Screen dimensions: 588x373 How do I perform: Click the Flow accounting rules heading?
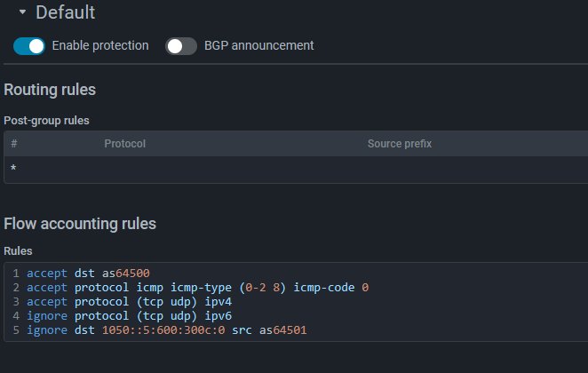coord(80,224)
